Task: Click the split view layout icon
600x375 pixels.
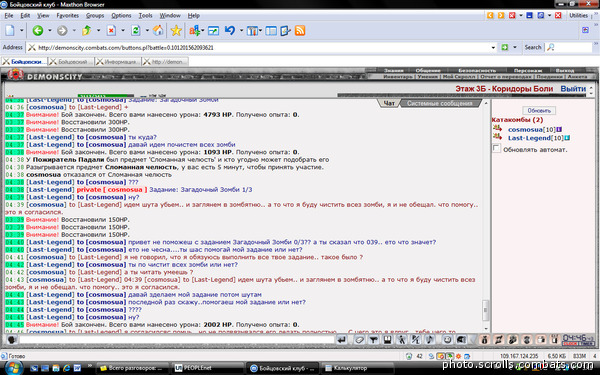Action: tap(271, 30)
